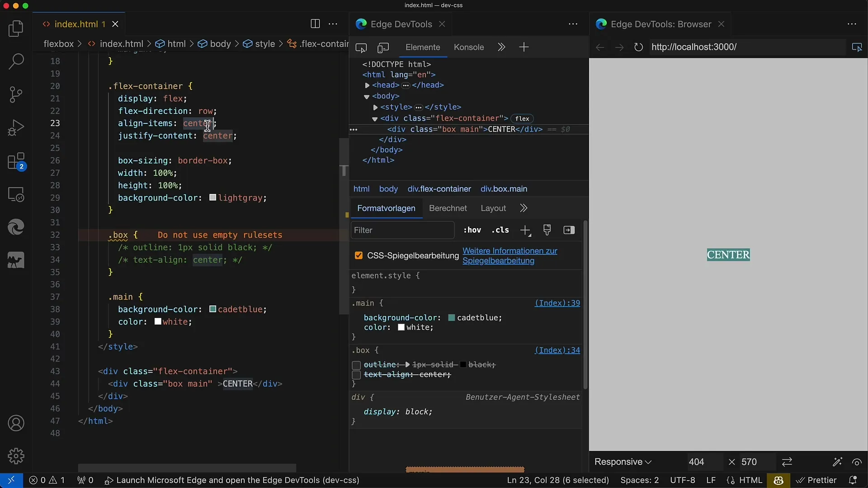Click the new style rule plus button
This screenshot has width=868, height=488.
point(525,230)
